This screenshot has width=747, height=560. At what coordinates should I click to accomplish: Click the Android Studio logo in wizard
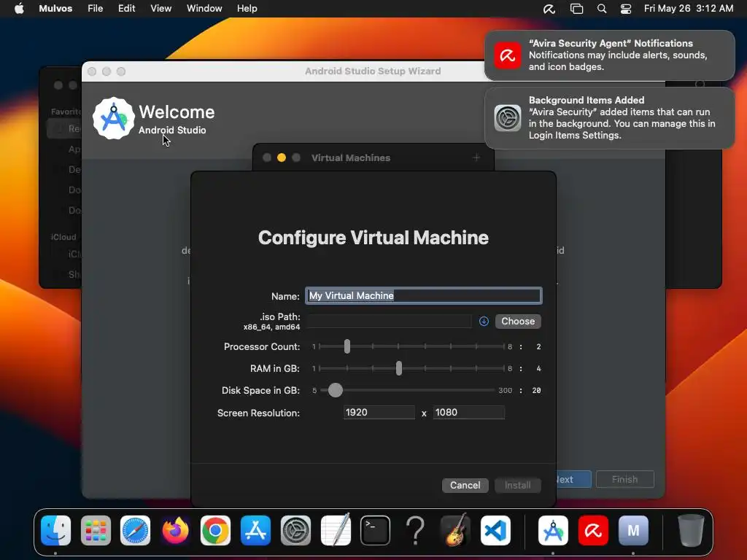(113, 119)
